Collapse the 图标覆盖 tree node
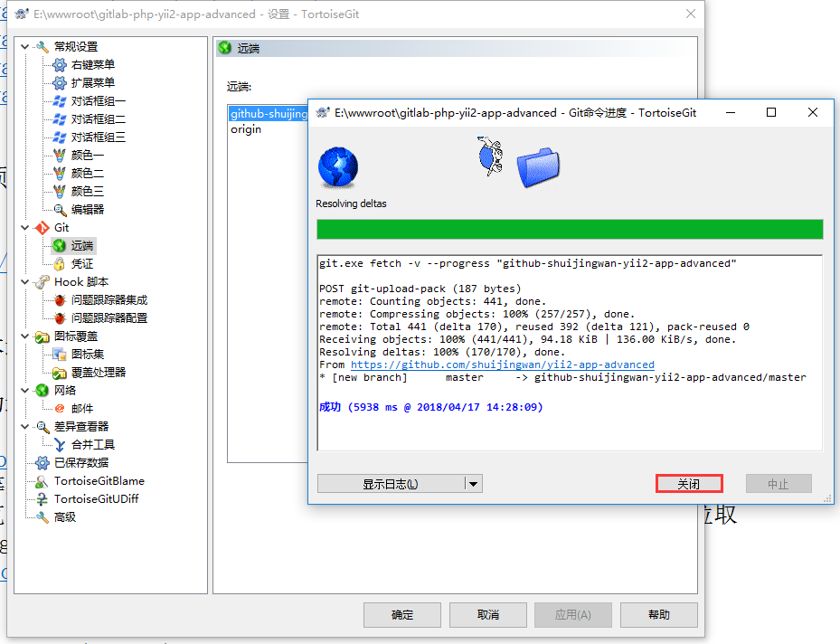Screen dimensions: 840x644 [24, 336]
